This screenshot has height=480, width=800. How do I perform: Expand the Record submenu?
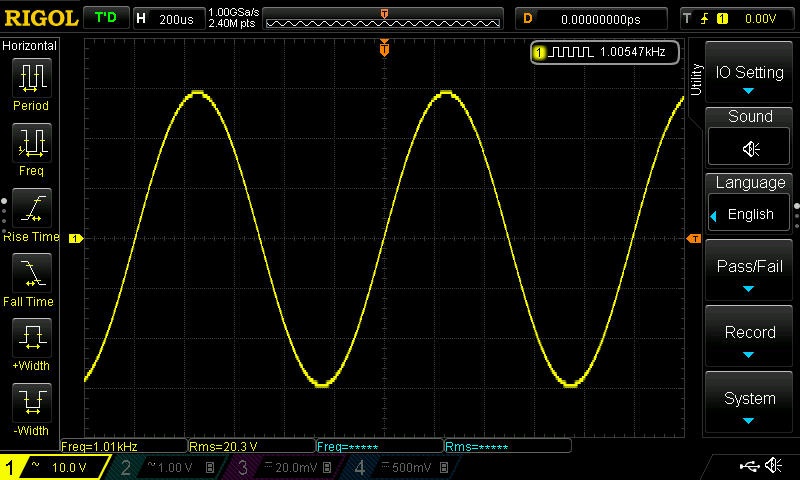click(x=750, y=338)
